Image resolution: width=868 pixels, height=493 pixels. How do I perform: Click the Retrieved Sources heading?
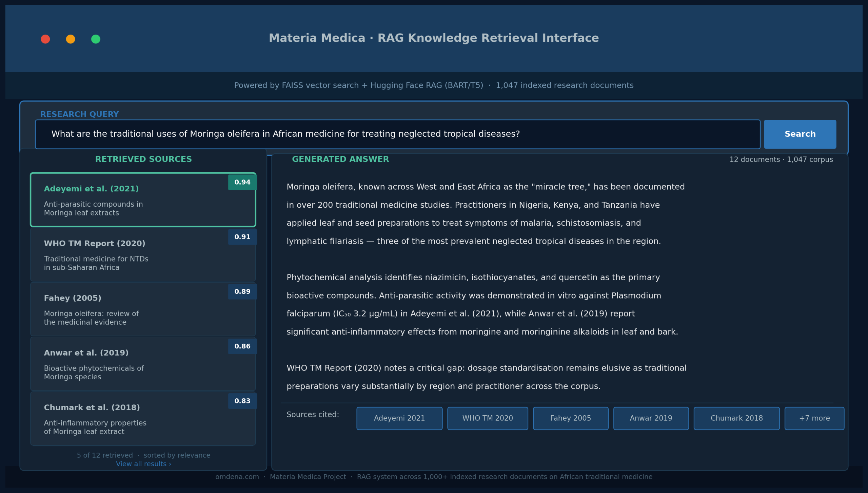pos(143,159)
